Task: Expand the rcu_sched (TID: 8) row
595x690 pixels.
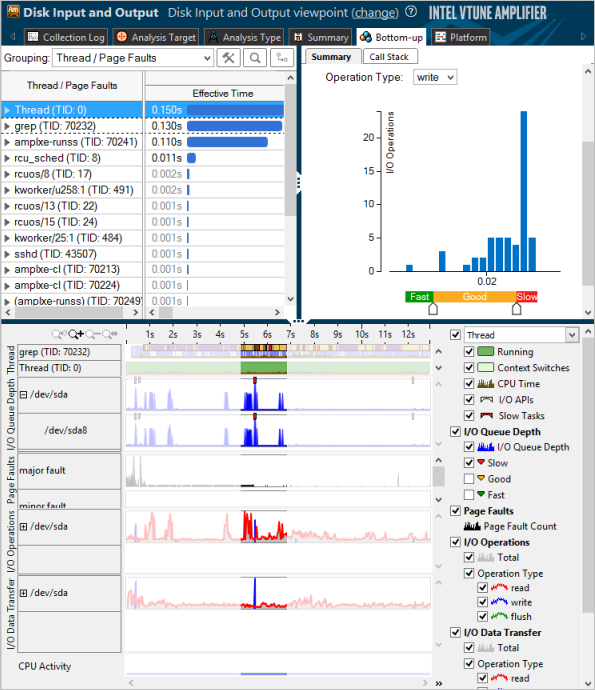Action: (x=7, y=158)
